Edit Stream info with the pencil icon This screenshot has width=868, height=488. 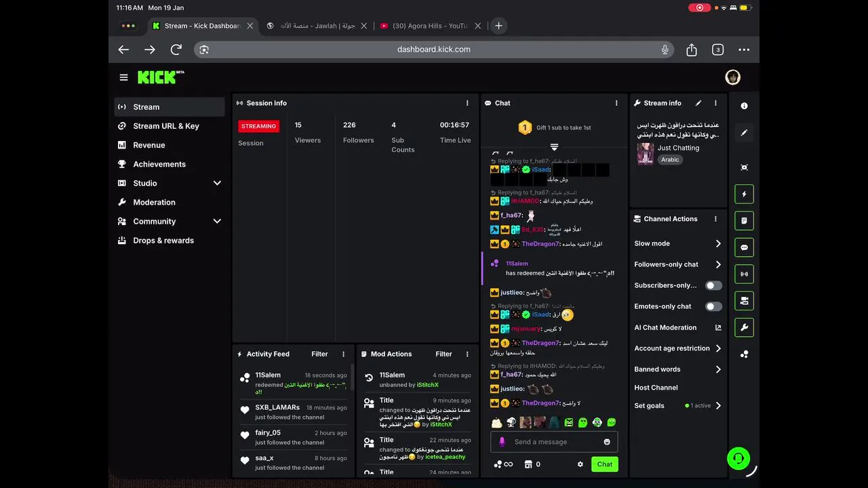[698, 103]
